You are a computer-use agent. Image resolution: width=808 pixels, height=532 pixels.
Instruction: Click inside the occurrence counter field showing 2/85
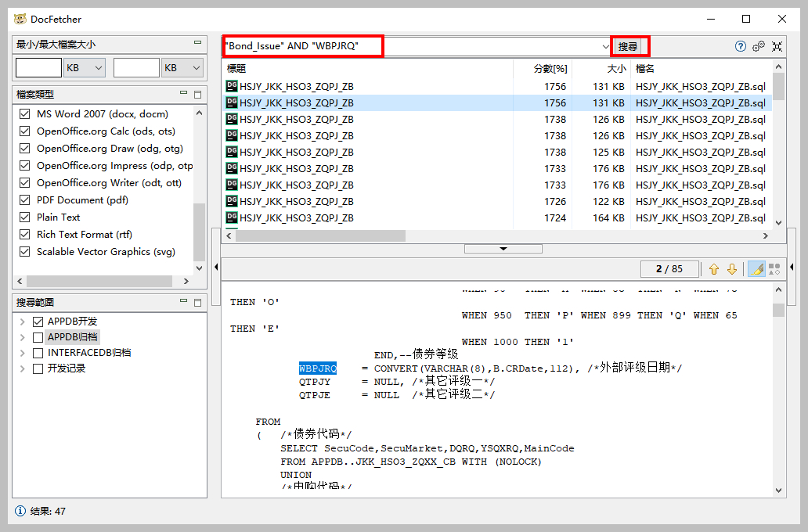670,268
